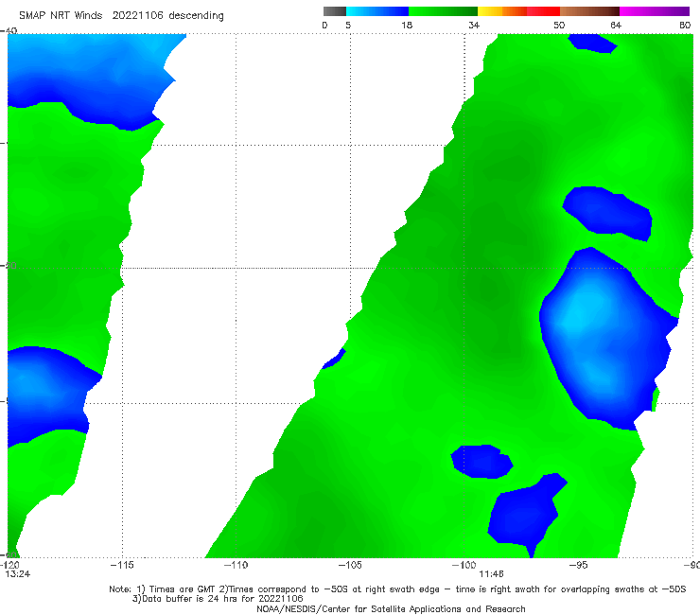700x615 pixels.
Task: Click the red segment of the color bar
Action: pos(543,11)
